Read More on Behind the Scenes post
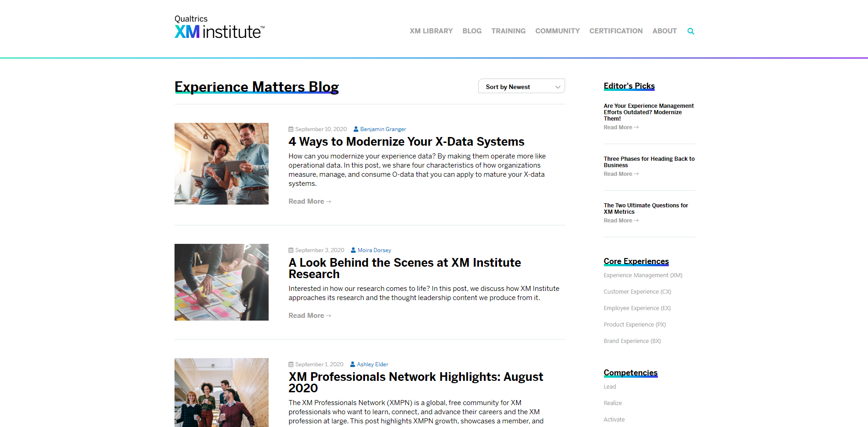 point(309,316)
